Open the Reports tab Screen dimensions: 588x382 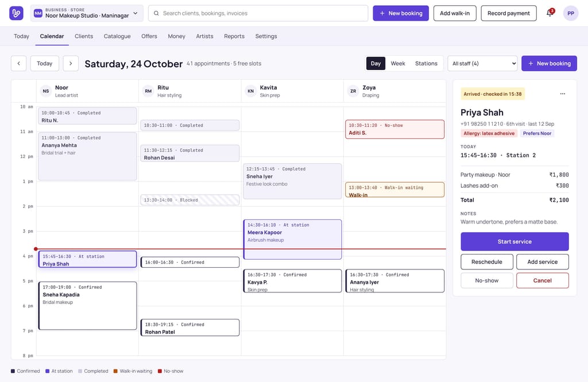(x=234, y=36)
